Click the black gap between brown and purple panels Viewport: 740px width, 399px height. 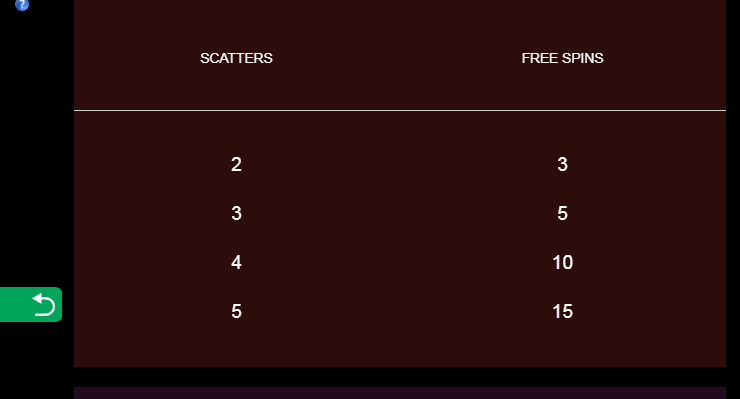tap(400, 377)
